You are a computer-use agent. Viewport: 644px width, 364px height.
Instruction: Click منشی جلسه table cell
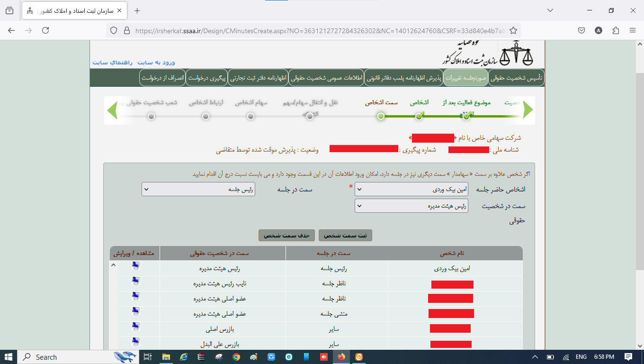(337, 313)
